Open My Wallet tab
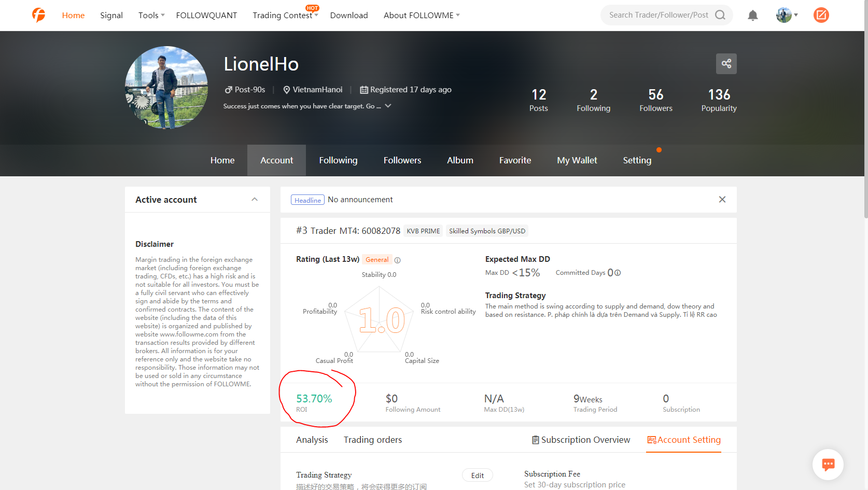Screen dimensions: 868x490 tap(577, 160)
